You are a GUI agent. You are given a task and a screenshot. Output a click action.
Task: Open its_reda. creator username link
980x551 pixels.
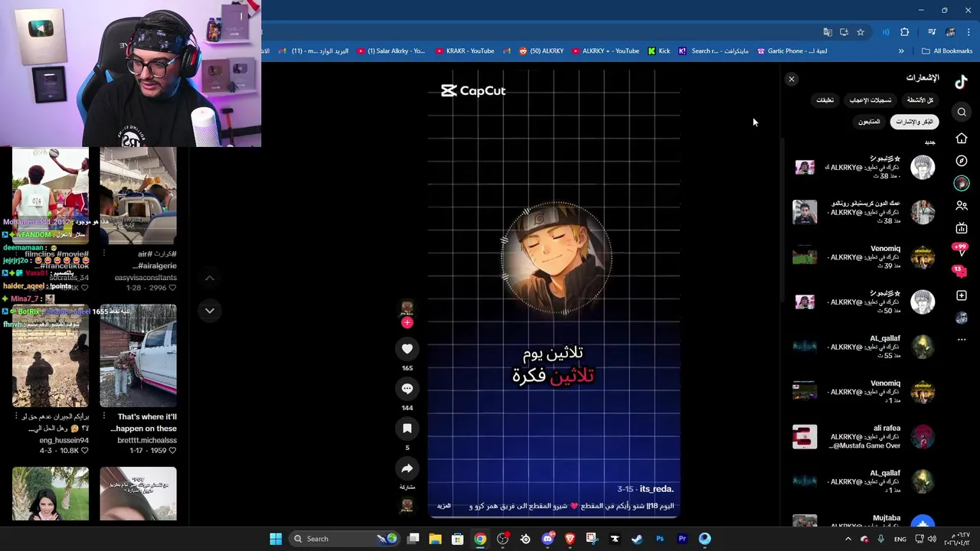tap(657, 489)
